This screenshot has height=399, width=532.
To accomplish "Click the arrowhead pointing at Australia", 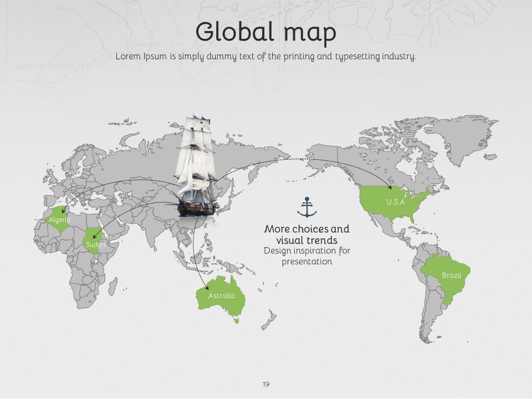I will [x=206, y=288].
